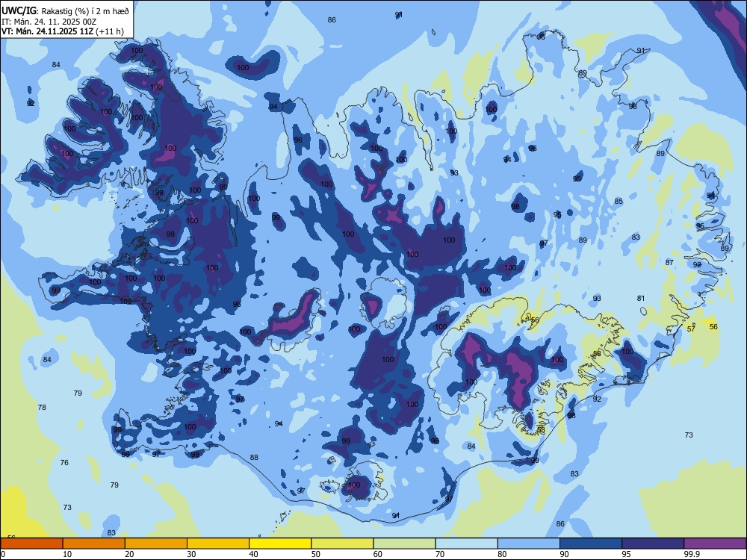Click the humidity value '88' near the south coast
This screenshot has width=747, height=560.
click(254, 457)
